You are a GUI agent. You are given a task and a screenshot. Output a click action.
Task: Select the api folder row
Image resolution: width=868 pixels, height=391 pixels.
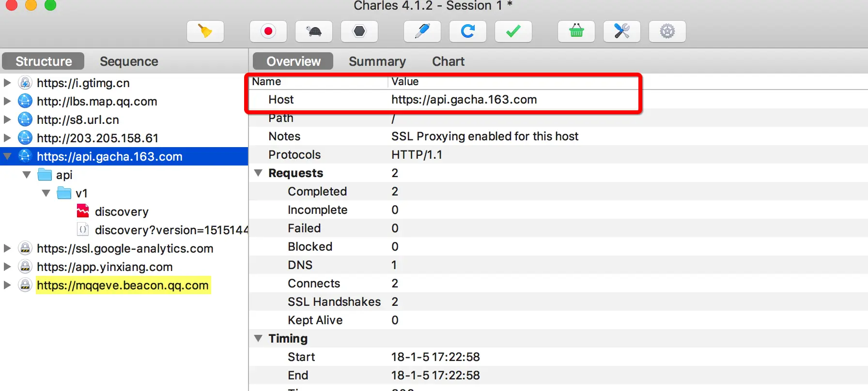[124, 175]
